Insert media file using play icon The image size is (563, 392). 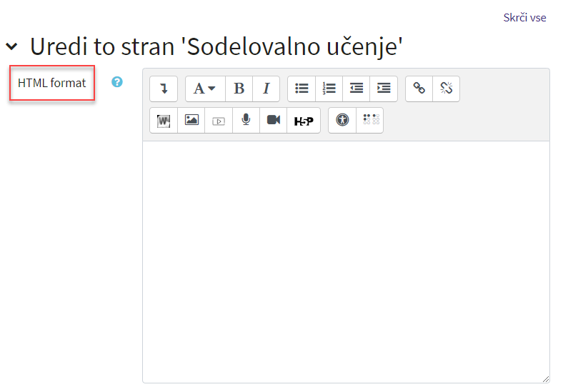219,120
